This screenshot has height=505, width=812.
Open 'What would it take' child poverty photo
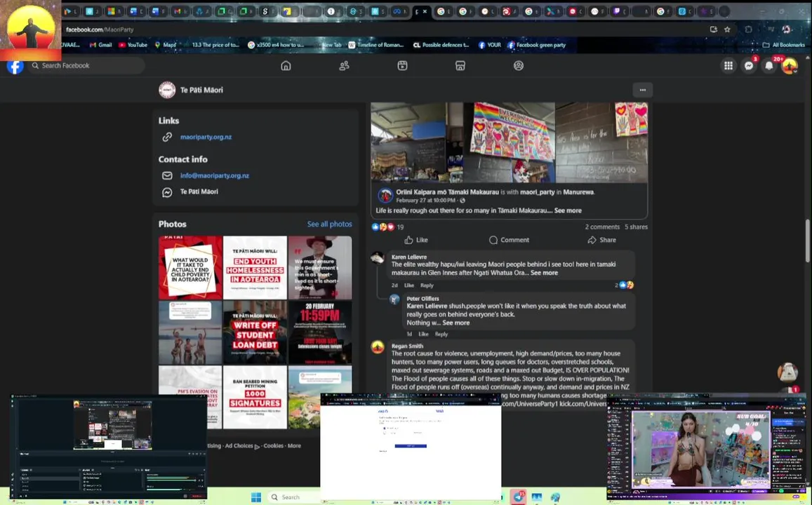click(x=190, y=267)
